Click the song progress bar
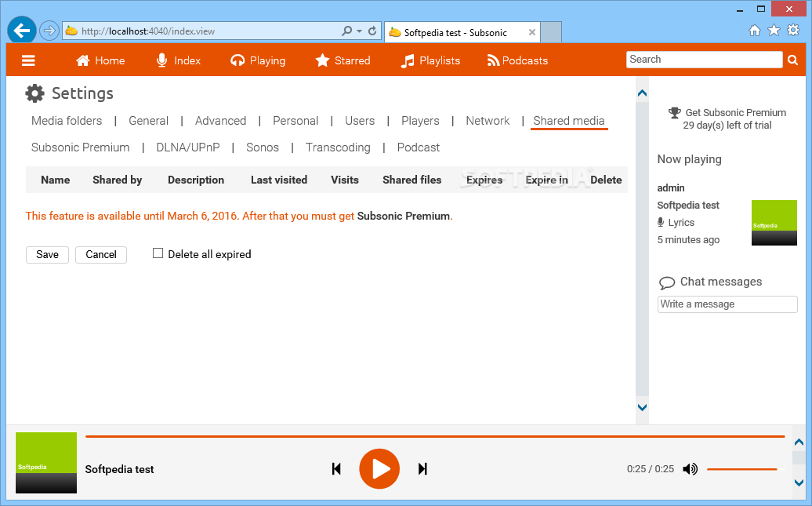The width and height of the screenshot is (812, 506). click(x=435, y=436)
